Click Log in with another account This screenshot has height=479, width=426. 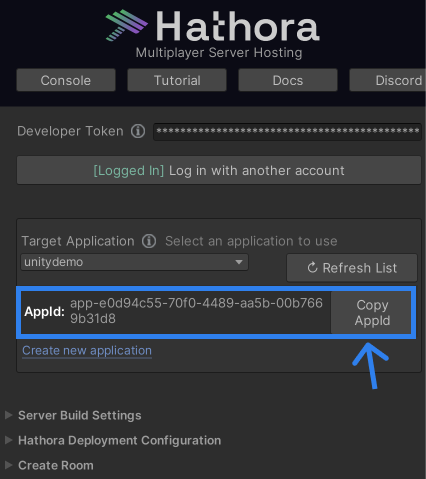(219, 170)
